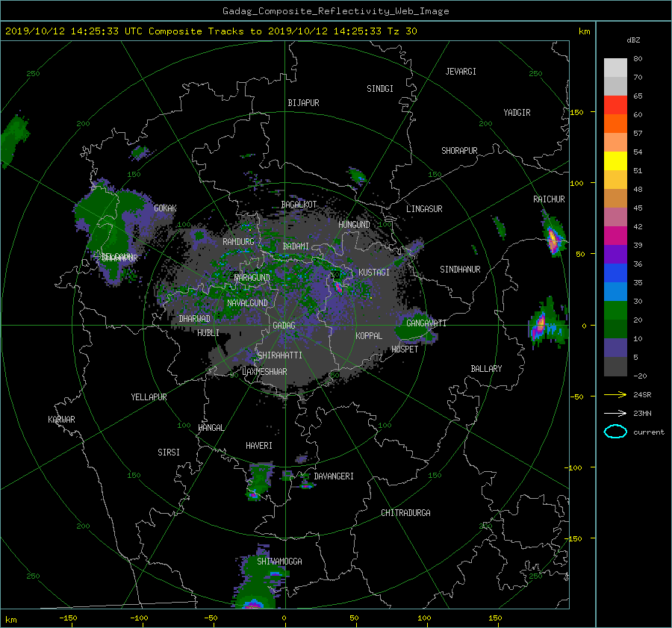The width and height of the screenshot is (672, 628).
Task: Click the SHORAPUR city label
Action: (459, 151)
